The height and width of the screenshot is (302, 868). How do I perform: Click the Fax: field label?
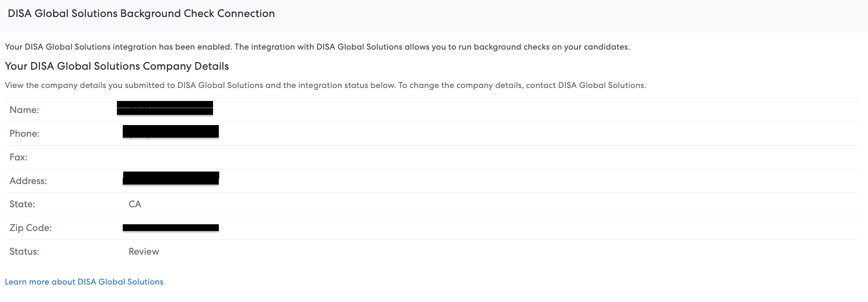18,157
